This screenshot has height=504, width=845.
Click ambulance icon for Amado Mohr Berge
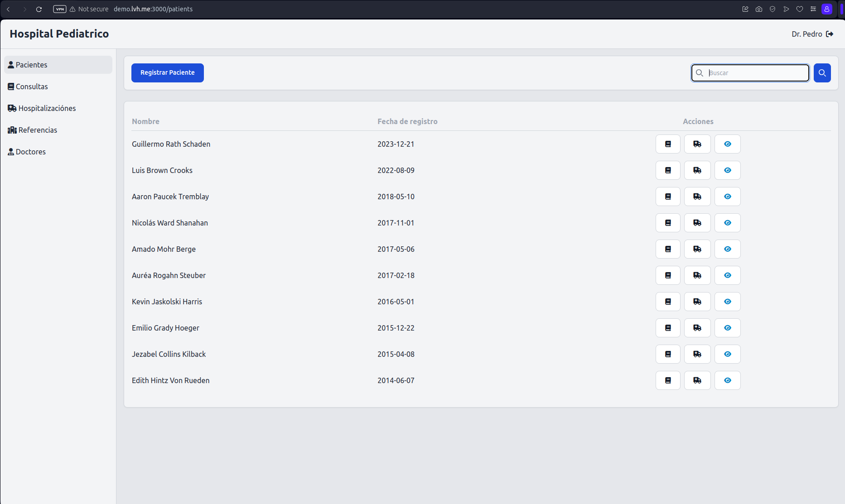[x=697, y=249]
